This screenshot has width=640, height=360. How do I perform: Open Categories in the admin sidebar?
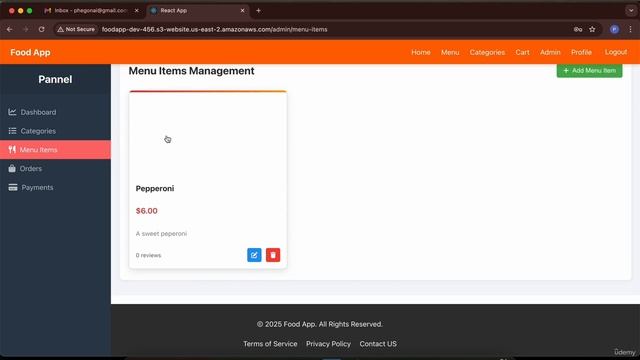(55, 131)
